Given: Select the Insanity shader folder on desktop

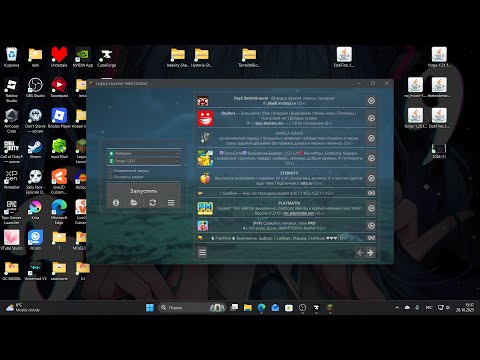Looking at the screenshot, I should [178, 57].
